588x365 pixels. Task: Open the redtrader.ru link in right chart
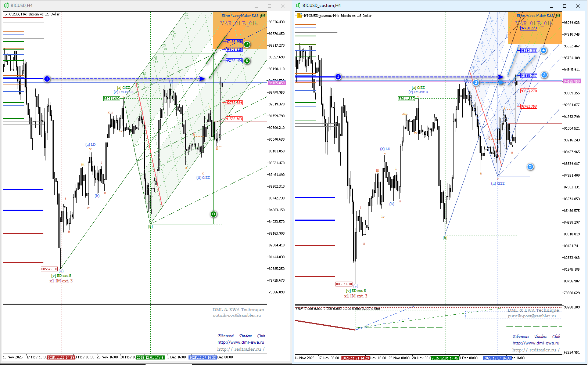click(536, 350)
